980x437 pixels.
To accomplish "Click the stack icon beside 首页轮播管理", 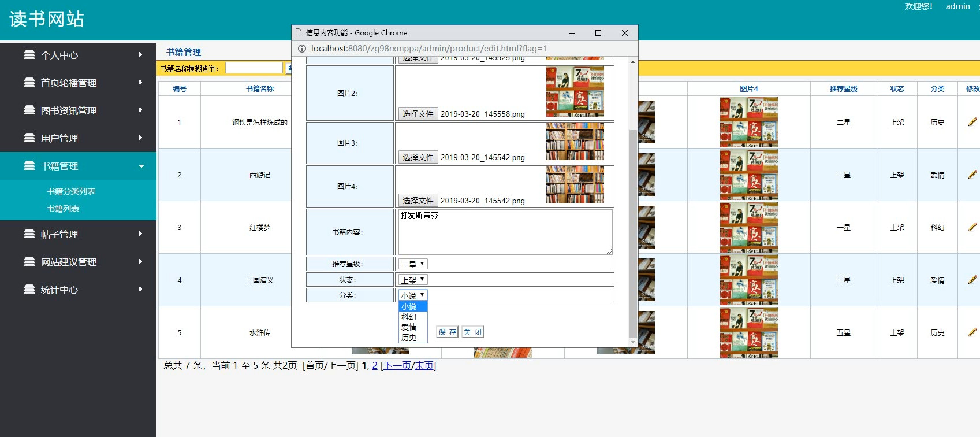I will pos(29,83).
